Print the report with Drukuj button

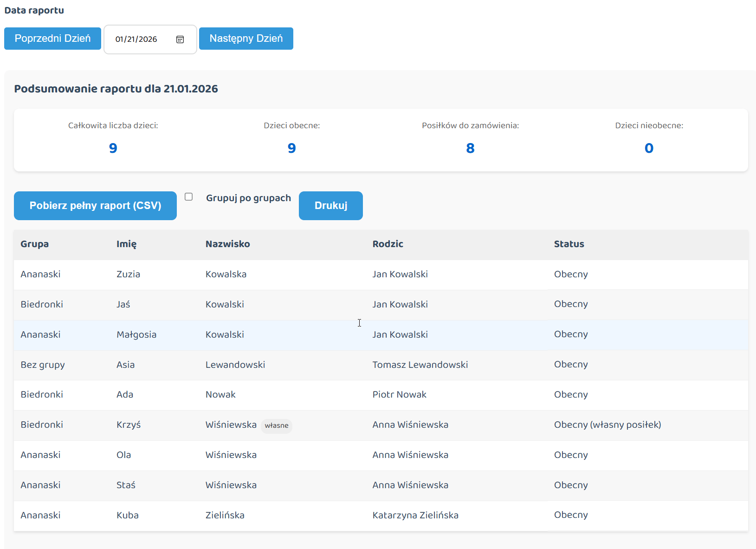coord(330,206)
